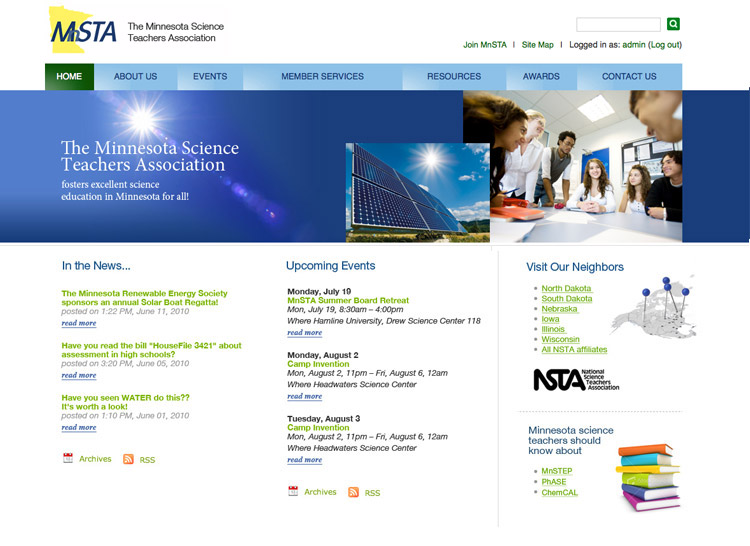The height and width of the screenshot is (546, 750).
Task: Read more under the WATER article
Action: click(79, 427)
